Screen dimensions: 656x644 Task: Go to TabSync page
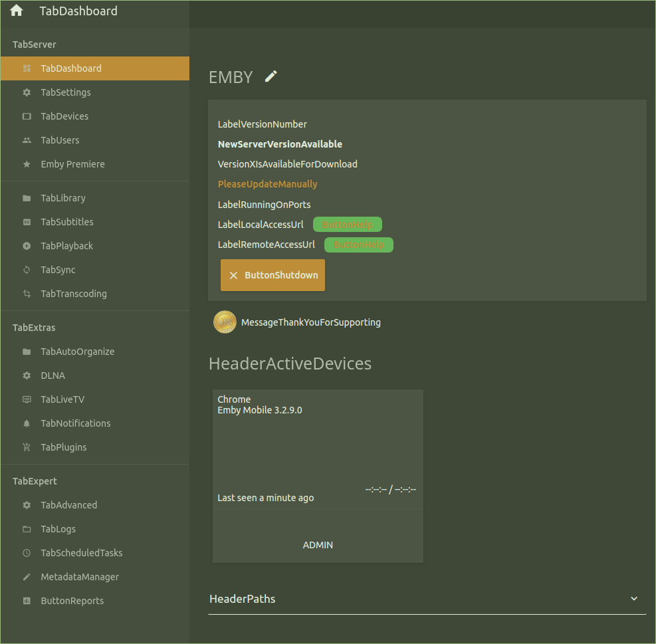point(95,270)
